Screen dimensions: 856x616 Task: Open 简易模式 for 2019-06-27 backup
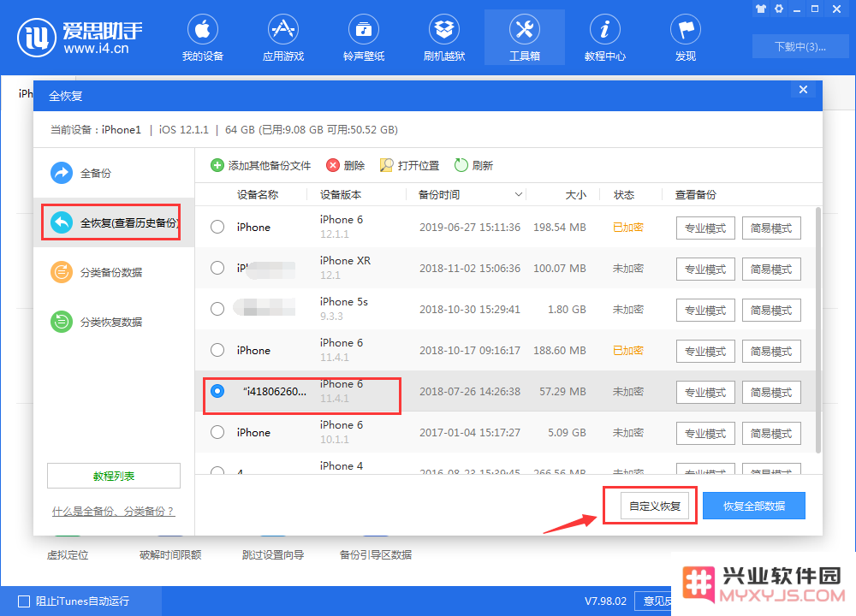771,228
